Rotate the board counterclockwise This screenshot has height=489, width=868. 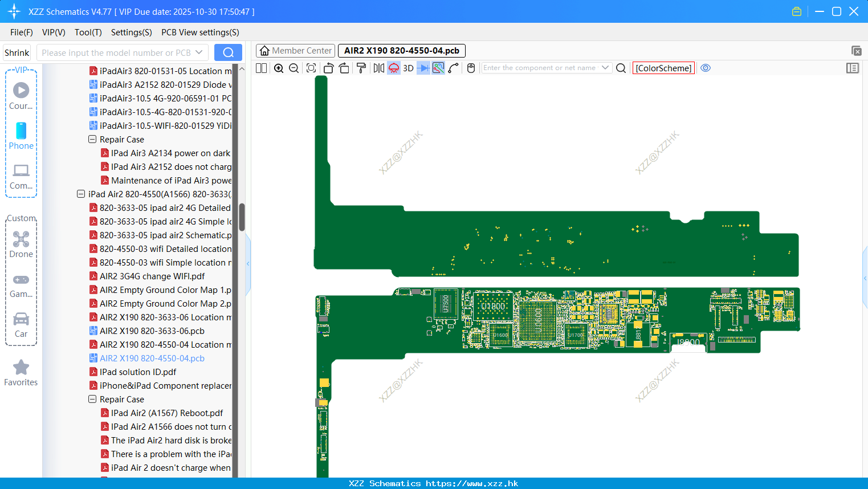(328, 68)
